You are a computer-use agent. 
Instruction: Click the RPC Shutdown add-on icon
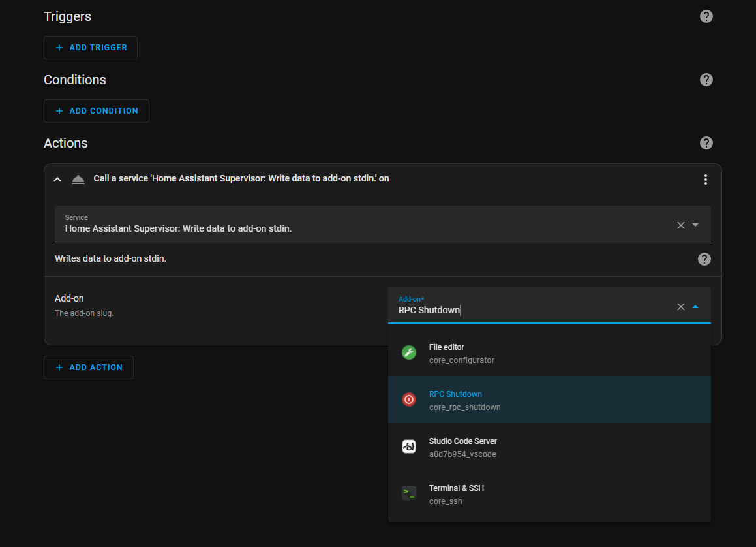409,399
